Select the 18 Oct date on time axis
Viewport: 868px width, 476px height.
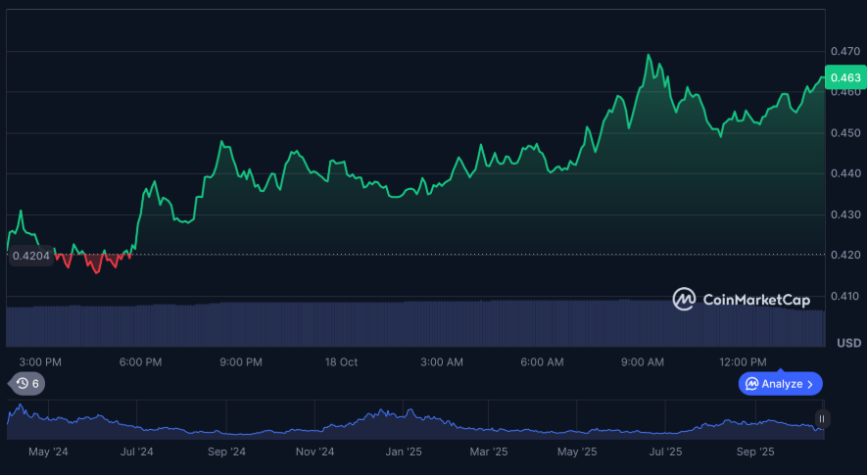341,362
